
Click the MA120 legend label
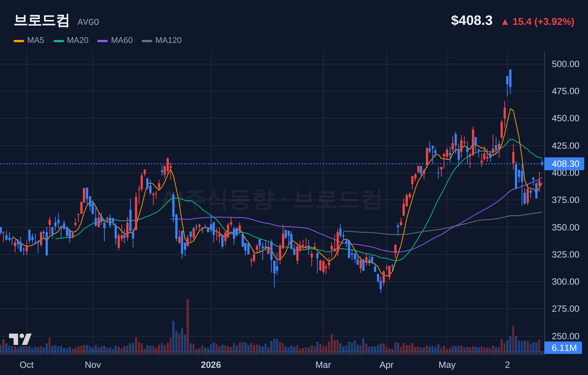click(x=168, y=40)
